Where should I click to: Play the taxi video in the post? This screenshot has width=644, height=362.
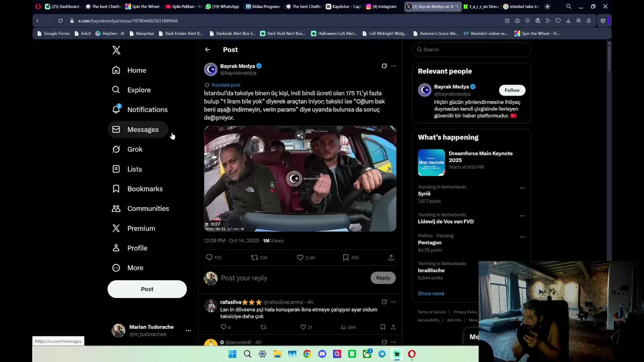coord(300,178)
